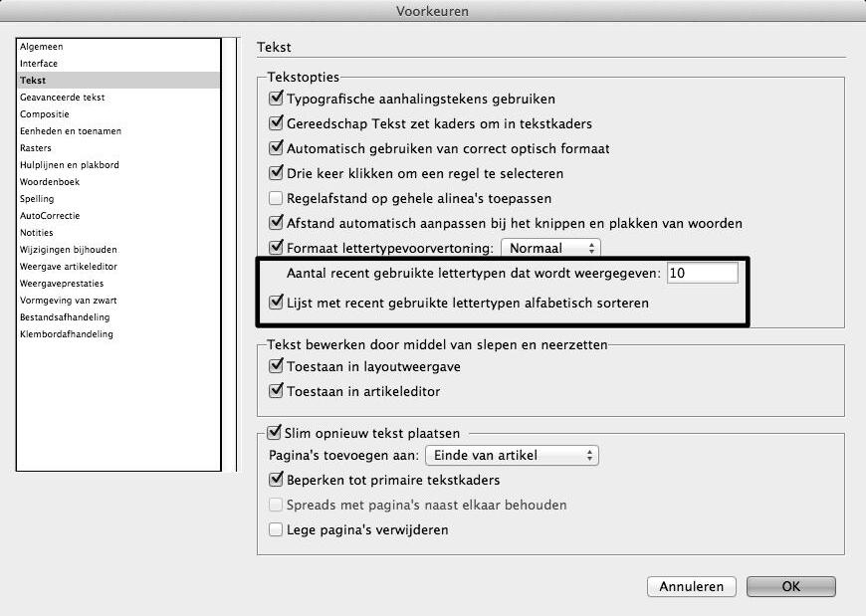Disable Slim opnieuw tekst plaatsen checkbox
This screenshot has height=616, width=866.
(x=276, y=433)
